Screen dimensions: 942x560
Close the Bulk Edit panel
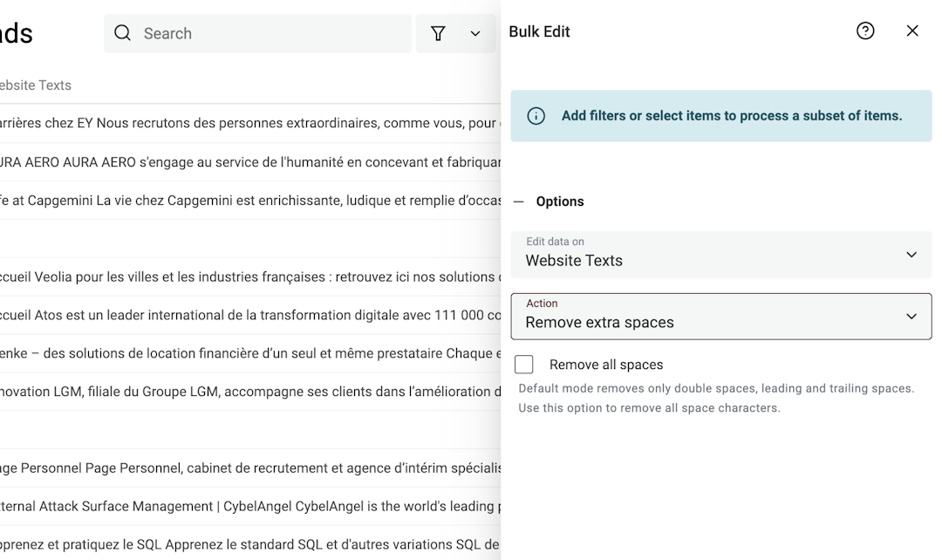point(912,31)
